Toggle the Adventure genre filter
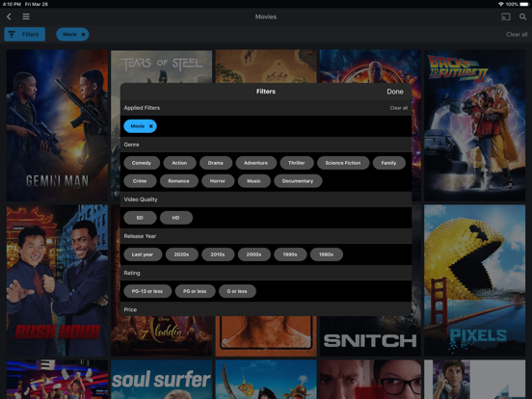This screenshot has width=532, height=399. (x=255, y=163)
